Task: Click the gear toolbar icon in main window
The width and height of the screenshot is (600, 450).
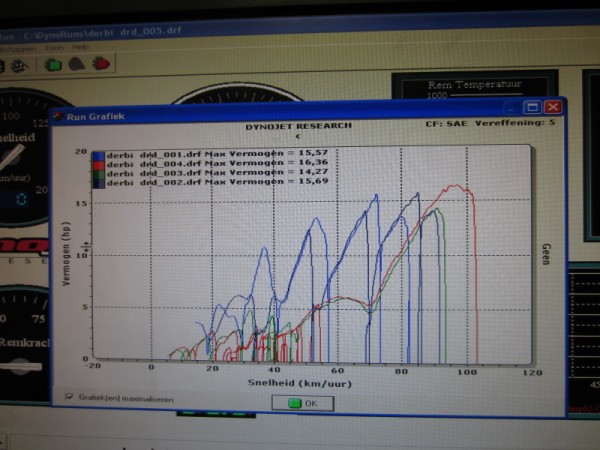Action: coord(19,66)
